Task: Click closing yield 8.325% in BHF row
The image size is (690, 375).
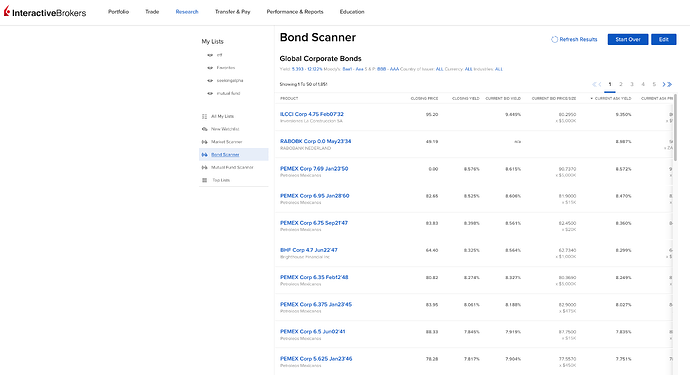Action: click(472, 250)
